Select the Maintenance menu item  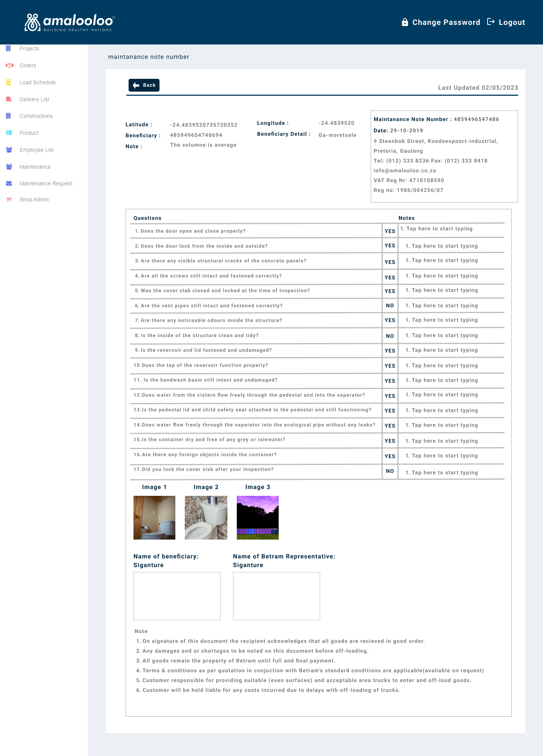pos(35,167)
